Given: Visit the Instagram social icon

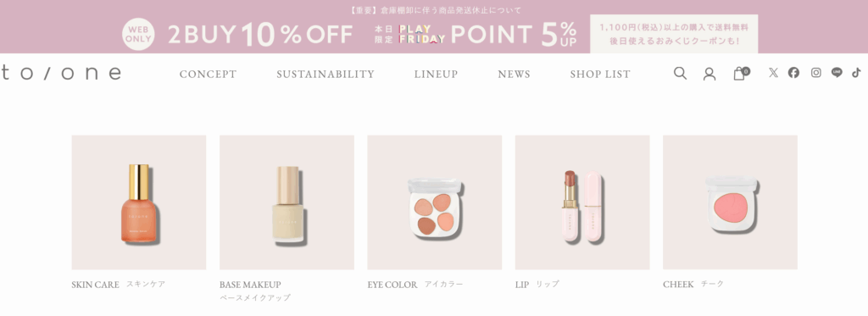Looking at the screenshot, I should (816, 73).
